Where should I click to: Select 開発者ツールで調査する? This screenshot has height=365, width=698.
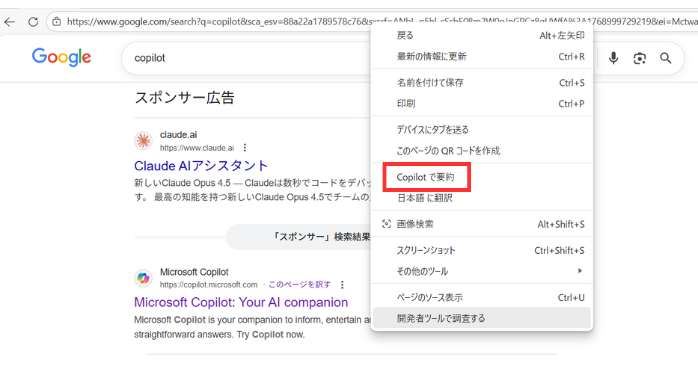(x=482, y=318)
